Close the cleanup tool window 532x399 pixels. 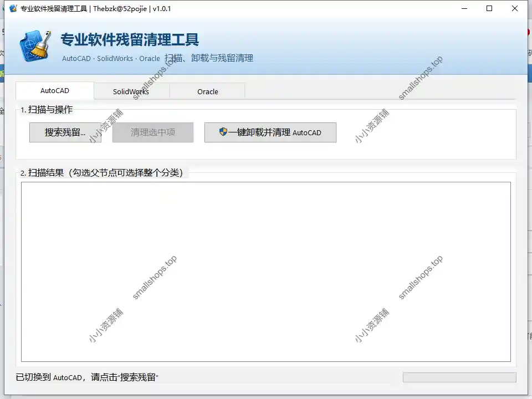[x=515, y=8]
